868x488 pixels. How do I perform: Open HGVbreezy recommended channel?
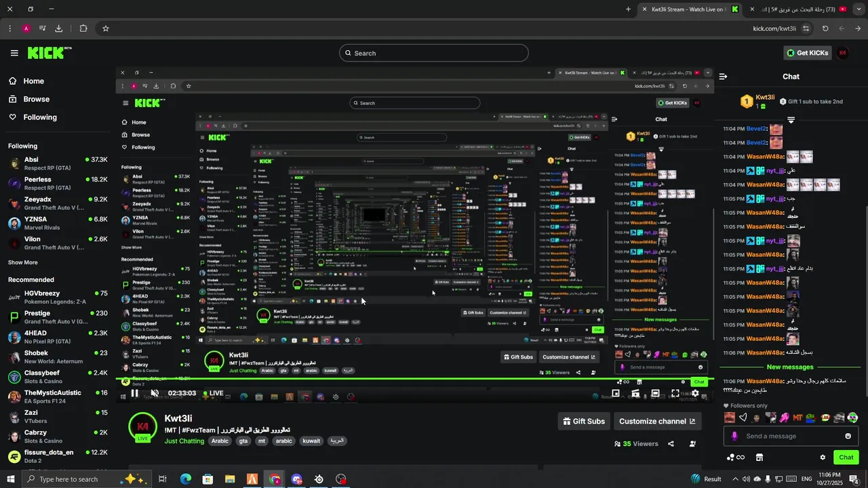tap(58, 297)
